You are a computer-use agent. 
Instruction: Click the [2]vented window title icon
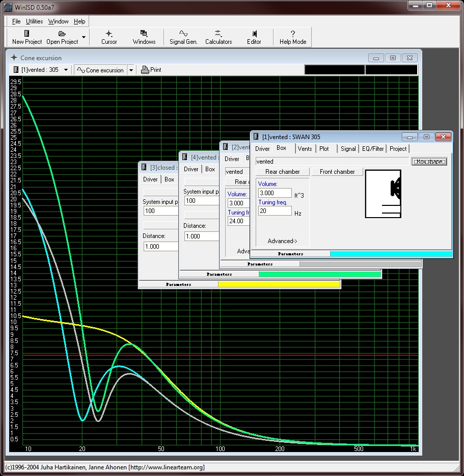pyautogui.click(x=226, y=147)
